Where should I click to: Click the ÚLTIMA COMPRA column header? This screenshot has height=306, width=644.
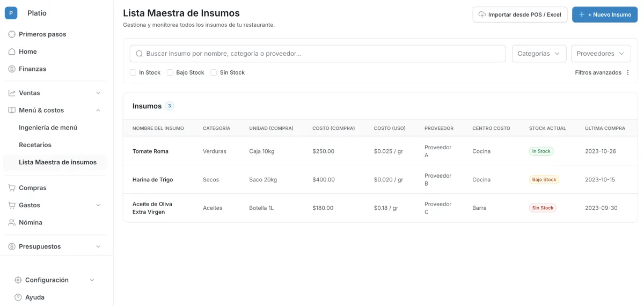(605, 128)
